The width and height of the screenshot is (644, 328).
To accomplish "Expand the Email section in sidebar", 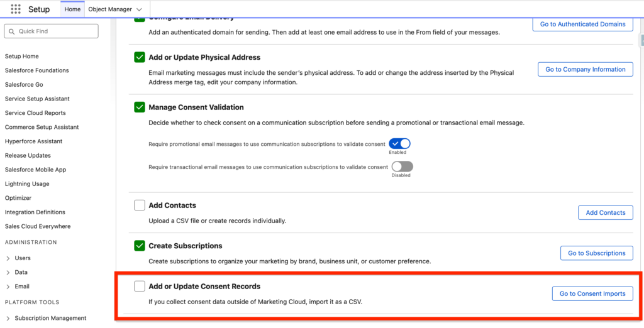I will (x=8, y=287).
